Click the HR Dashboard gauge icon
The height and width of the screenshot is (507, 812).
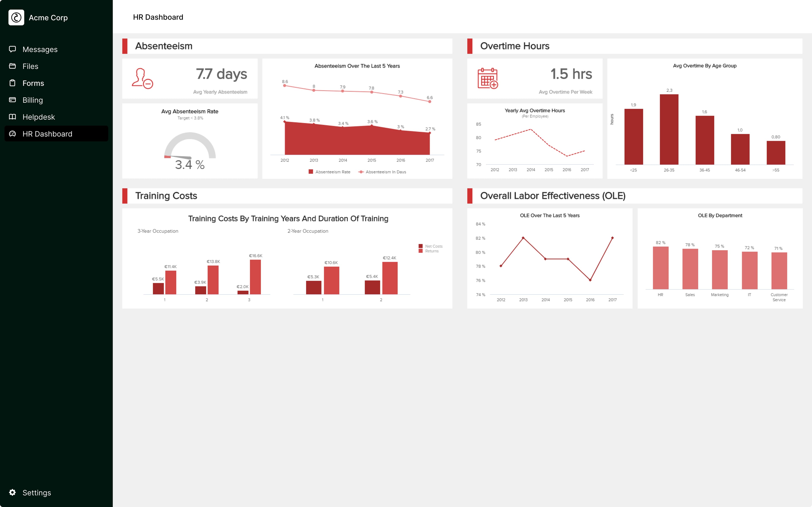click(12, 134)
